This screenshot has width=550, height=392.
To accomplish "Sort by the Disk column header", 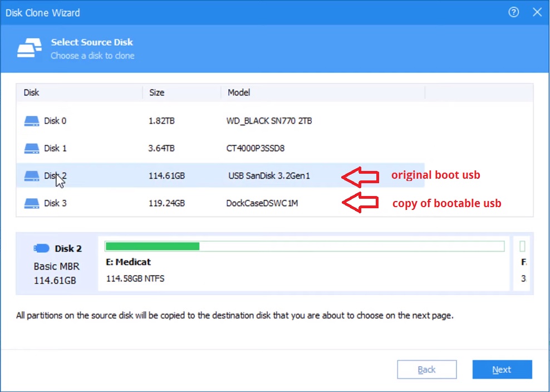I will [x=32, y=92].
